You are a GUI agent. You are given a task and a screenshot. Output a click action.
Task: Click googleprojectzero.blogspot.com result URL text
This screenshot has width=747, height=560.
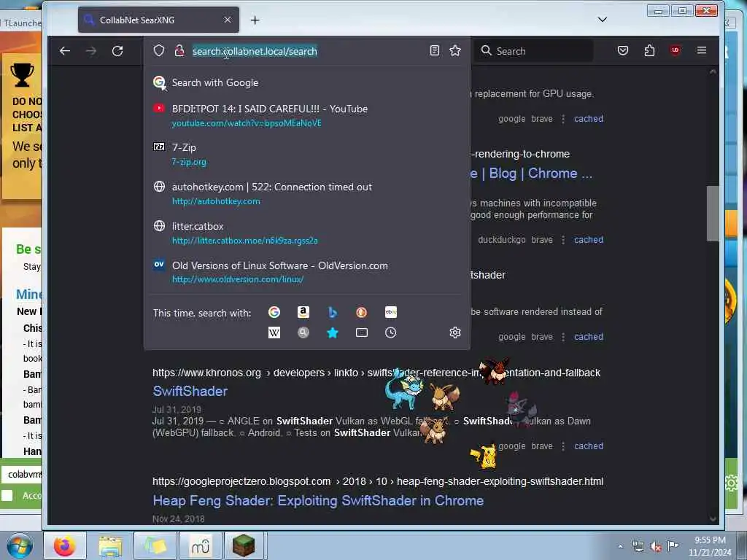pyautogui.click(x=378, y=482)
